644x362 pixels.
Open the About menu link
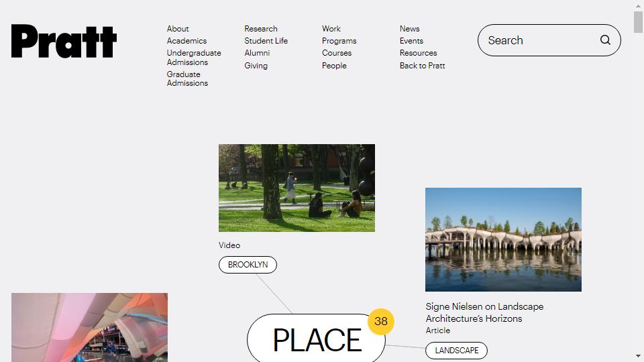(178, 29)
